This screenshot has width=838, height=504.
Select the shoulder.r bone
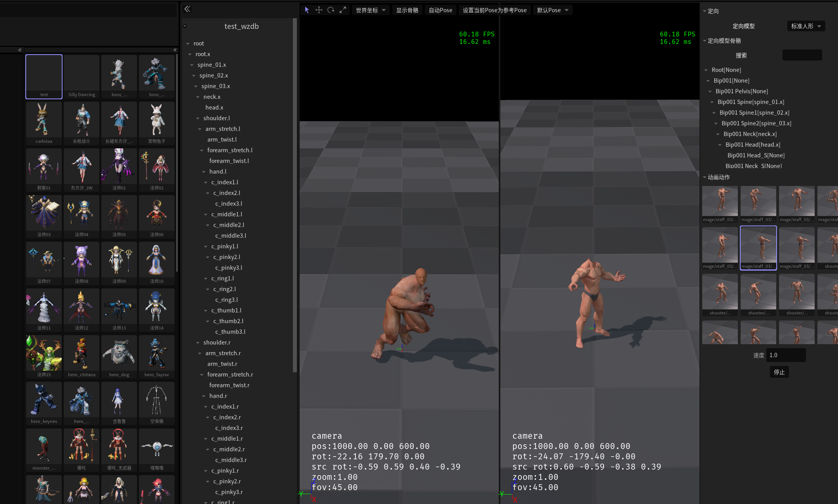click(217, 343)
